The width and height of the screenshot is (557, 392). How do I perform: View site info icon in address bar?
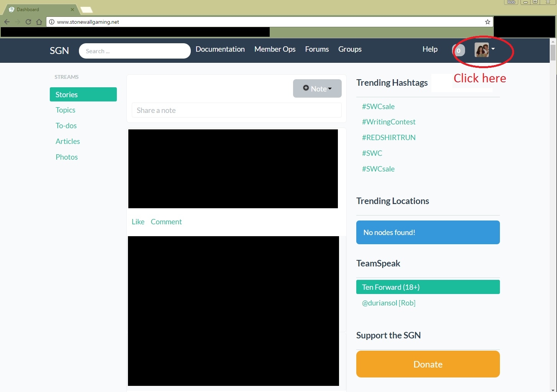pyautogui.click(x=52, y=22)
